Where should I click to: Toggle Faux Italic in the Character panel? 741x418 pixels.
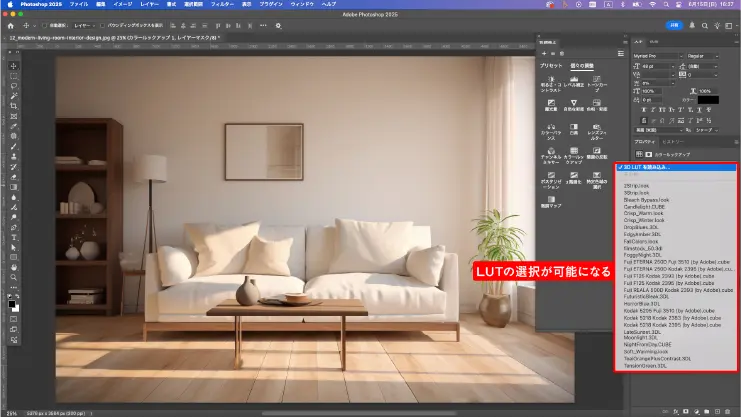[653, 110]
